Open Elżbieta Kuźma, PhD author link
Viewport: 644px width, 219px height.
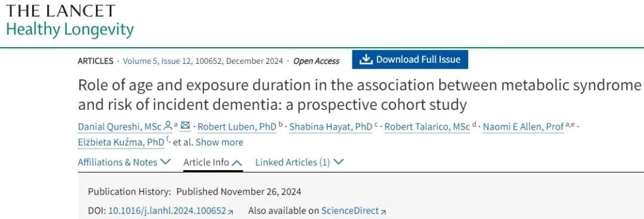coord(121,143)
